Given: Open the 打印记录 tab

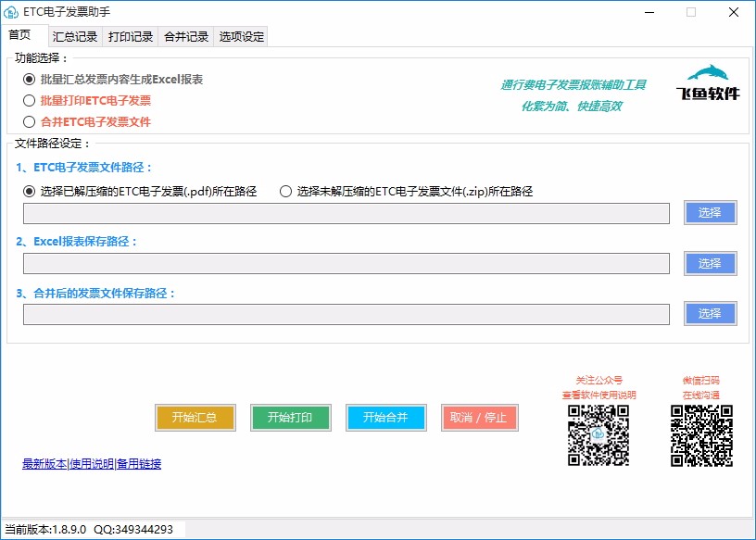Looking at the screenshot, I should click(131, 37).
